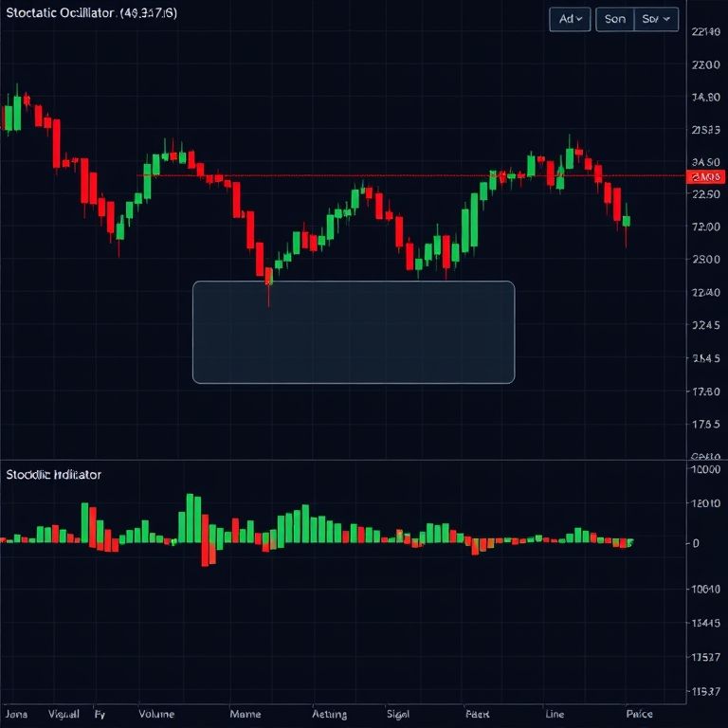
Task: Click the Stochastic Oscillator chart title
Action: (x=90, y=14)
